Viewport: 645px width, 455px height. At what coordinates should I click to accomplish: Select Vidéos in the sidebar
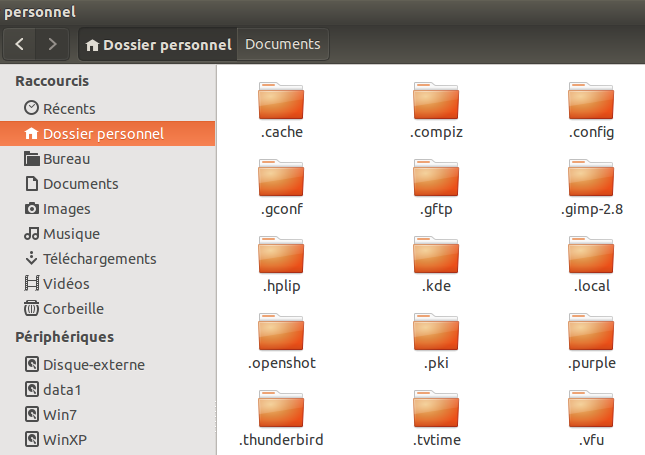click(x=66, y=284)
